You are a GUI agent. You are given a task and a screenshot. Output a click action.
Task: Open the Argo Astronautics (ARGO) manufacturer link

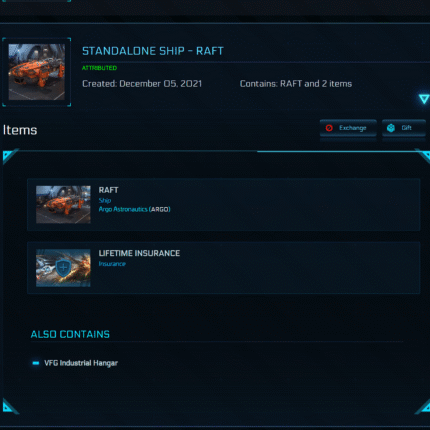pos(134,209)
